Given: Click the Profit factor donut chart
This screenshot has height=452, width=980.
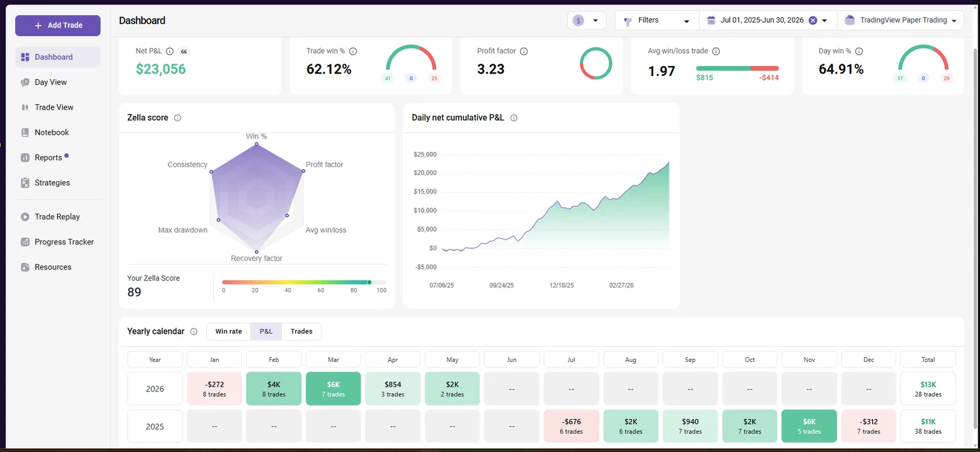Looking at the screenshot, I should [x=596, y=63].
